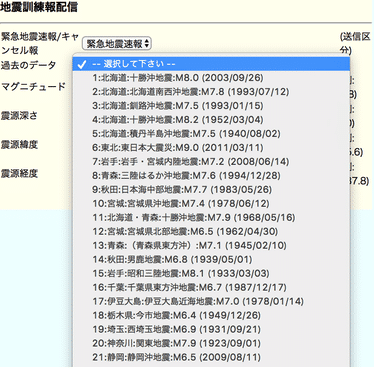Screen dimensions: 378x370
Task: Click the 震源深さ label
Action: [19, 116]
